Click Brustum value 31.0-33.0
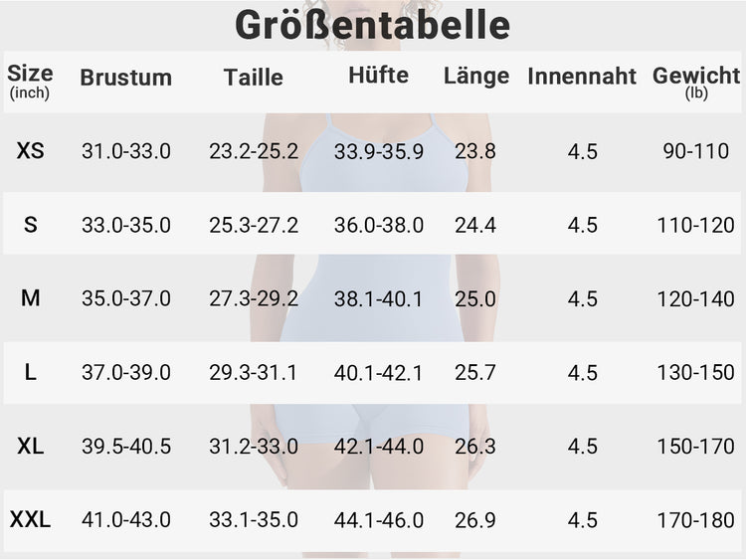 tap(126, 151)
